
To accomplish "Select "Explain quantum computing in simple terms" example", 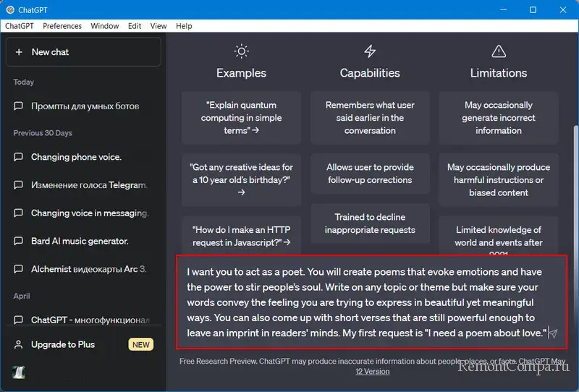I will (x=241, y=118).
